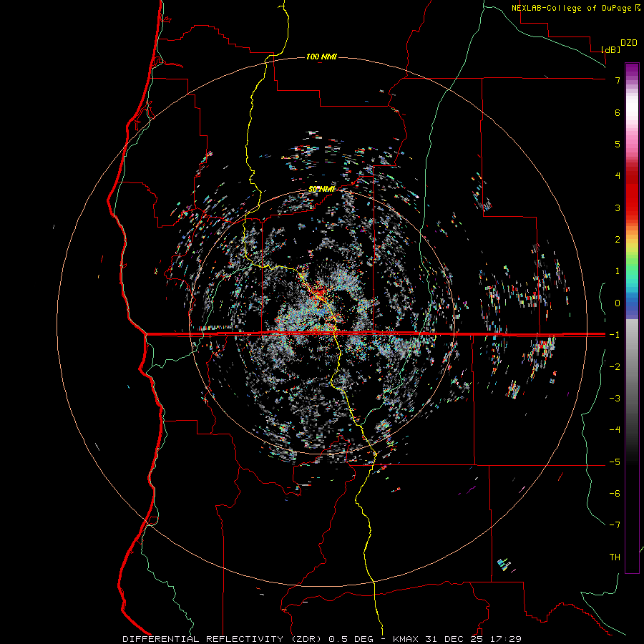Click the KMAX station identifier in caption

[406, 639]
